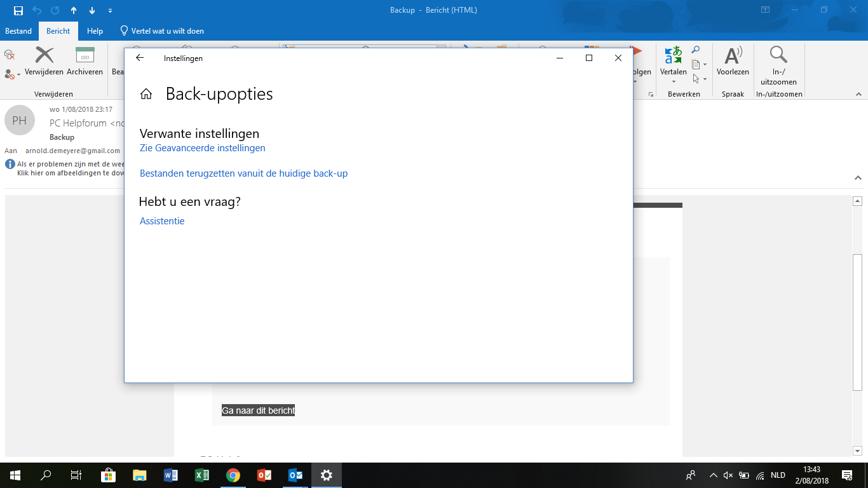This screenshot has height=488, width=868.
Task: Open the Assistentie link
Action: pos(162,221)
